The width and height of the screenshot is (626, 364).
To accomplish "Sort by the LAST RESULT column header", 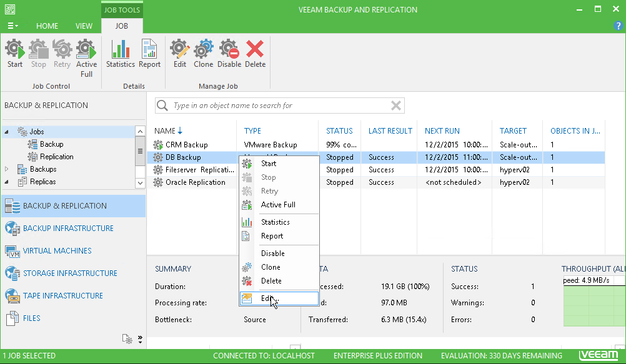I will (x=390, y=131).
